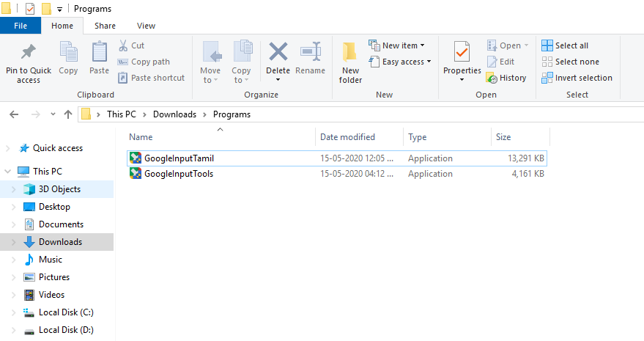Switch to the Share tab
This screenshot has height=341, width=644.
105,26
